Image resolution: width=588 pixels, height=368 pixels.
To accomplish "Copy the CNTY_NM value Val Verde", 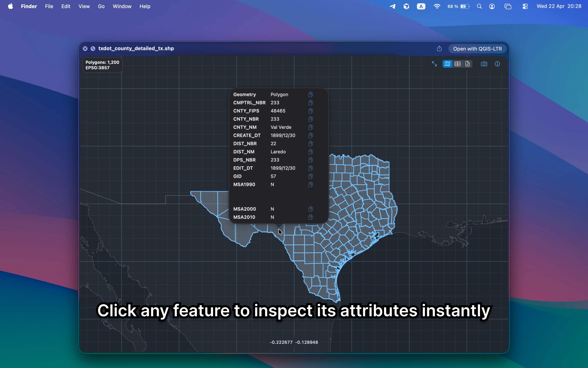I will click(x=311, y=127).
